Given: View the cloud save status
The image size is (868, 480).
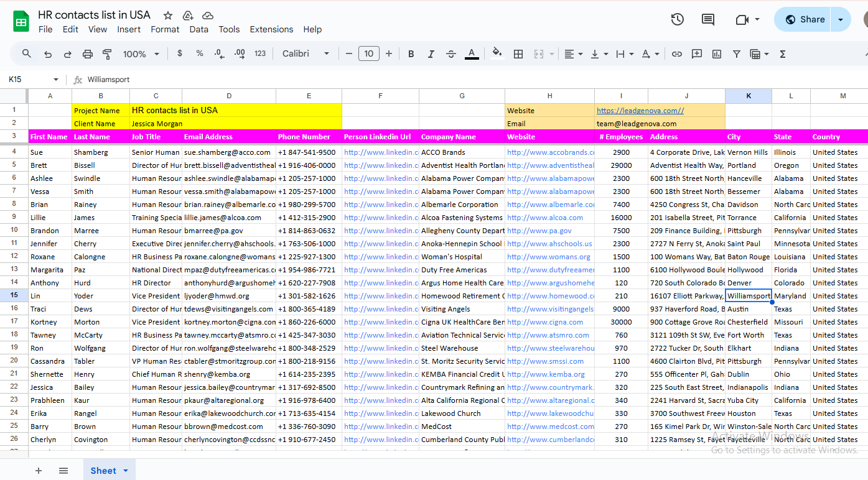Looking at the screenshot, I should [208, 16].
